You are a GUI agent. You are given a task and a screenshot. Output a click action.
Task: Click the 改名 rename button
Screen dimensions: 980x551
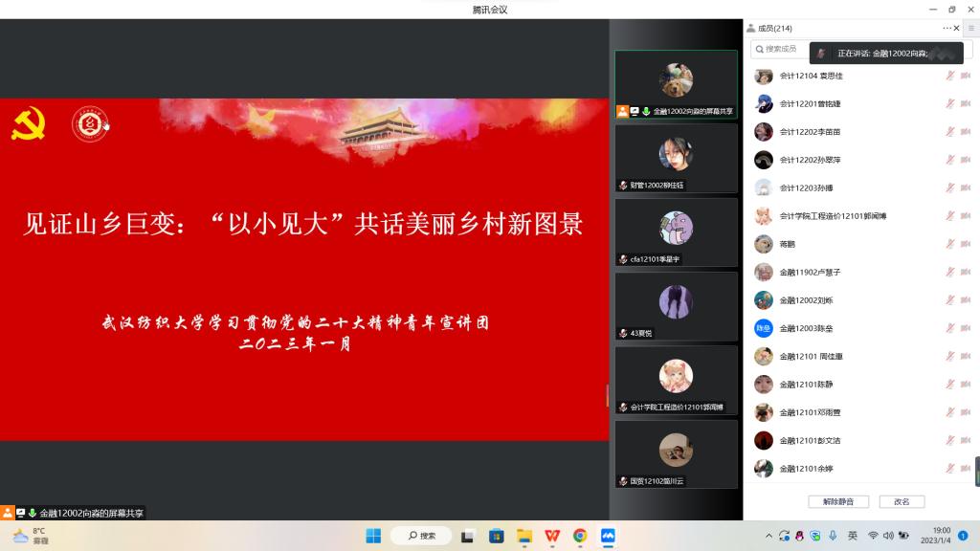902,501
